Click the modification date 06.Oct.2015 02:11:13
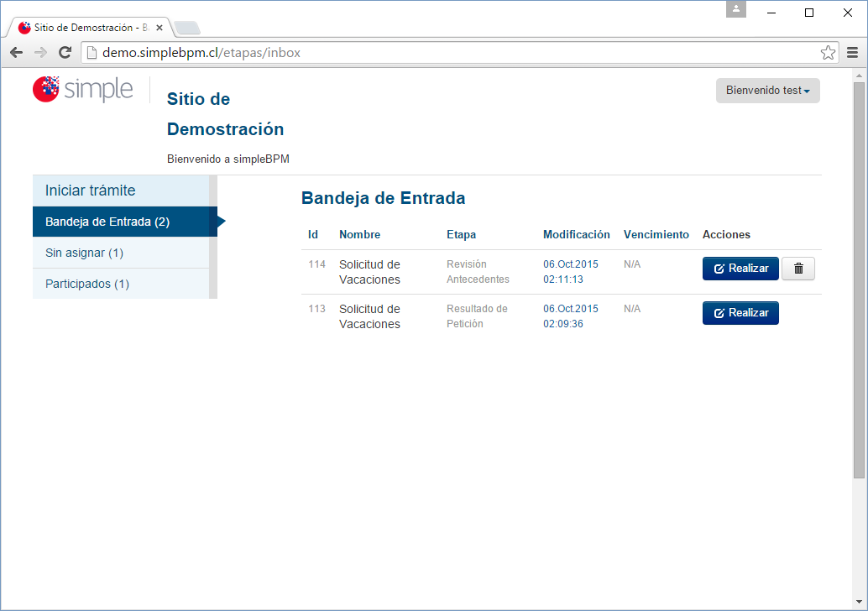Viewport: 868px width, 611px height. tap(571, 272)
